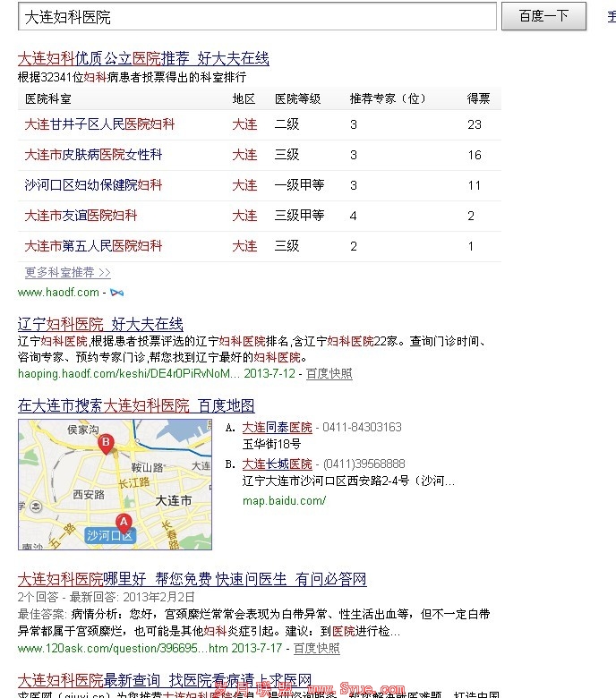Click map marker B on the Dalian map
This screenshot has height=698, width=616.
(x=106, y=444)
